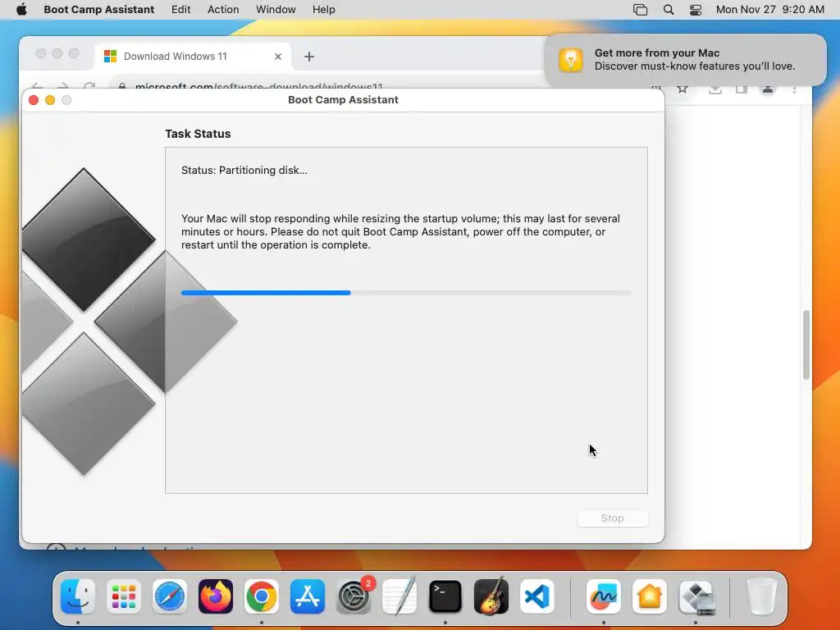Open the Apple menu
840x630 pixels.
pos(21,10)
